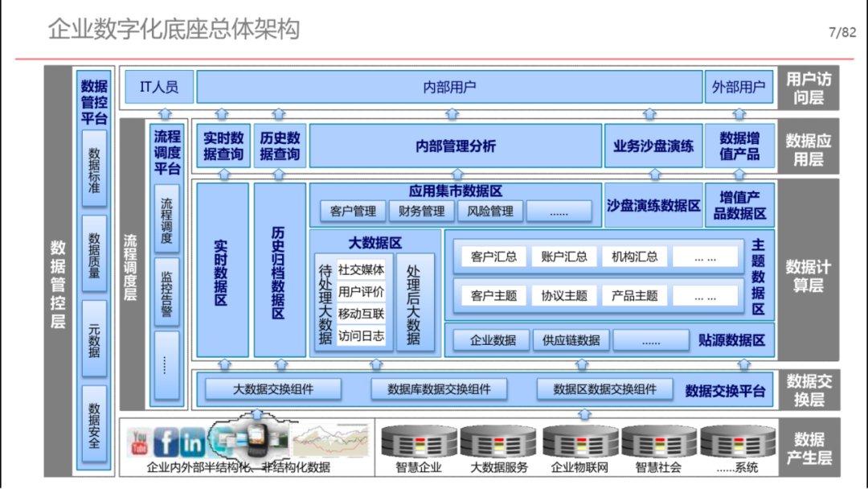Click the 账户汇总 box
The image size is (868, 489).
564,257
